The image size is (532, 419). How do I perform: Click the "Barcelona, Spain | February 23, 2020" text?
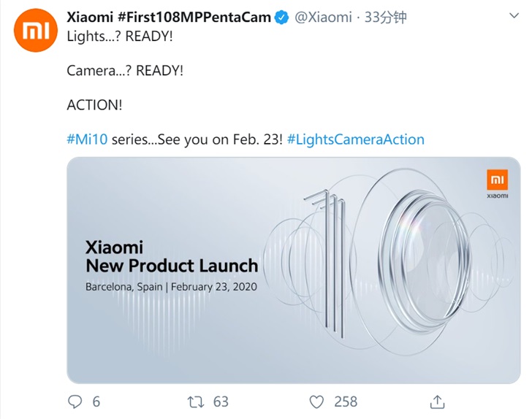coord(171,287)
